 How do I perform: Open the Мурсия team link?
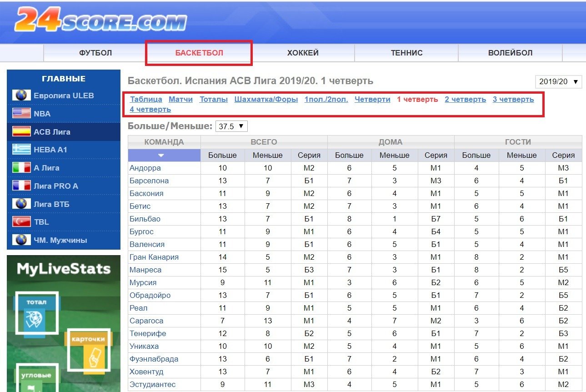(143, 282)
